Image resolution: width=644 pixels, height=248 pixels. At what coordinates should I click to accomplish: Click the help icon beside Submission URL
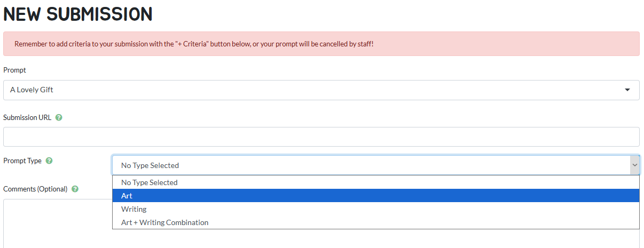59,118
